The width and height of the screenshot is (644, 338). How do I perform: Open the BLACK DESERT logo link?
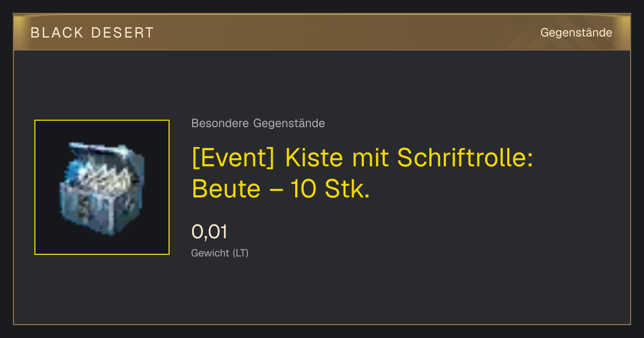tap(92, 33)
